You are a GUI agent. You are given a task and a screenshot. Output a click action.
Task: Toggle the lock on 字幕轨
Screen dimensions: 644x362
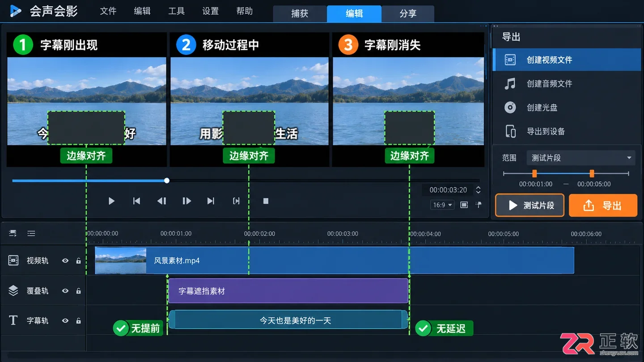pyautogui.click(x=79, y=321)
